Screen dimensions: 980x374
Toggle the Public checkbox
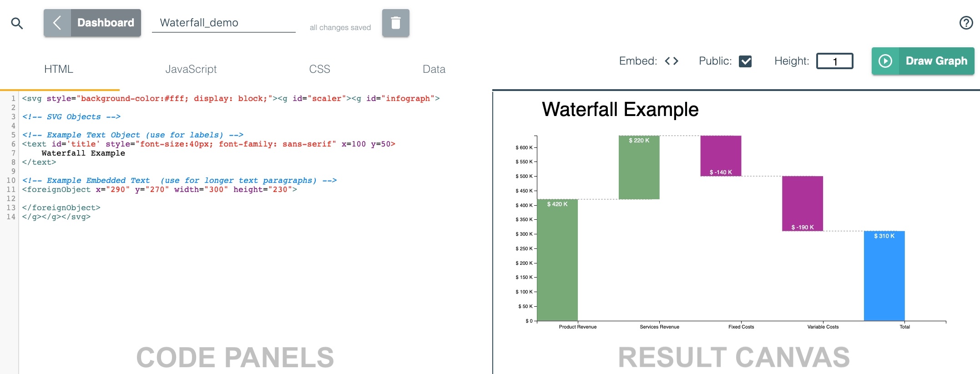745,61
